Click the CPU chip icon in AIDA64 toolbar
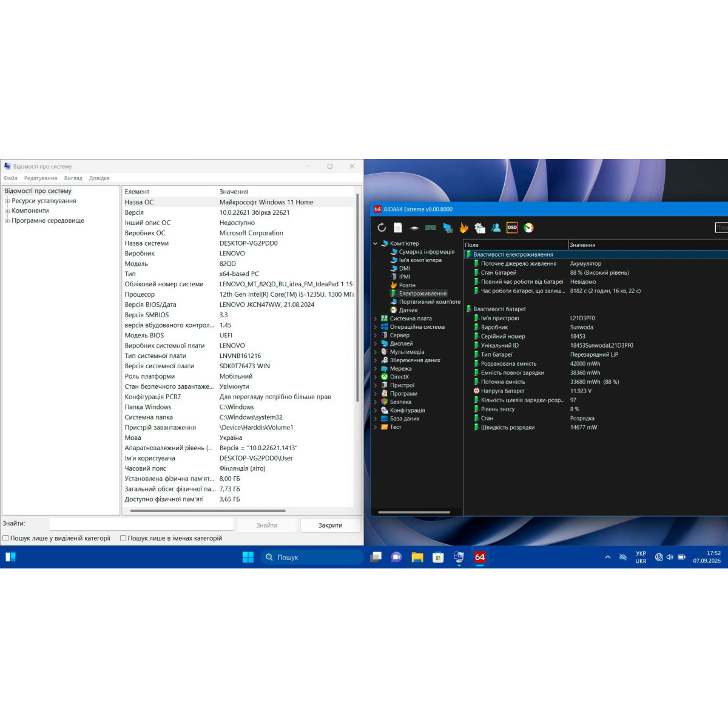The image size is (728, 728). click(x=414, y=228)
